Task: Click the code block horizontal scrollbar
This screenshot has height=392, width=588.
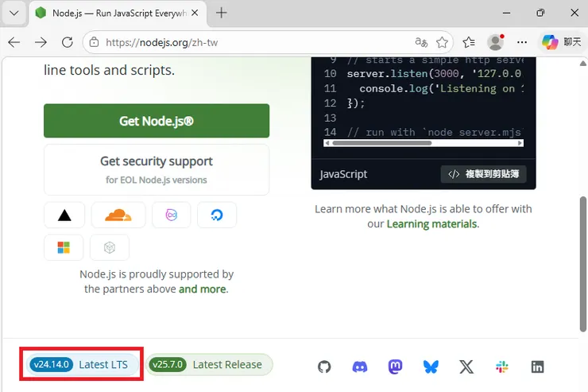Action: pyautogui.click(x=381, y=143)
